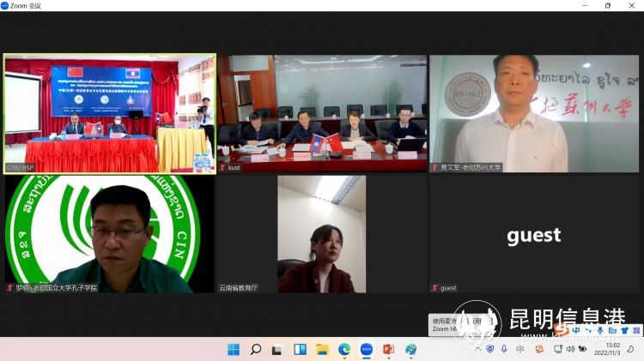The width and height of the screenshot is (644, 361).
Task: Open the Sogou IME toolbox grid icon
Action: (x=635, y=330)
